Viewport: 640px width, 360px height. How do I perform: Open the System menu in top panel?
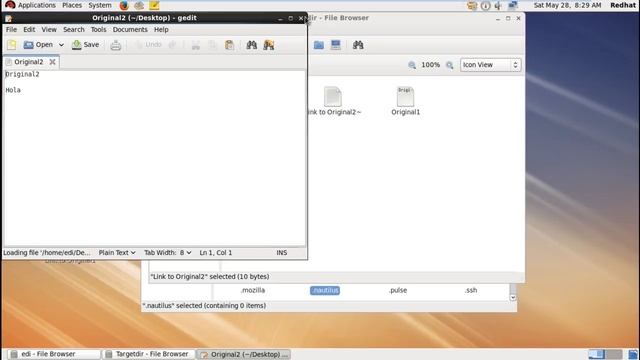point(100,5)
